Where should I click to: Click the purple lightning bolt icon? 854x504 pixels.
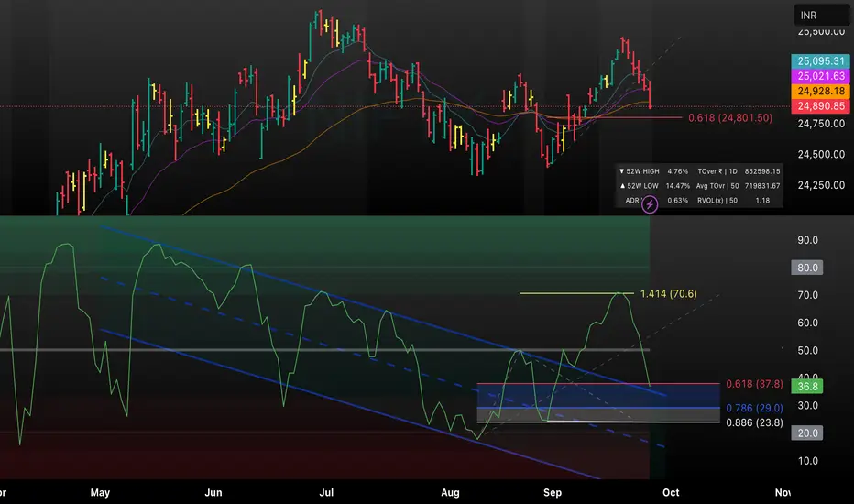click(650, 204)
